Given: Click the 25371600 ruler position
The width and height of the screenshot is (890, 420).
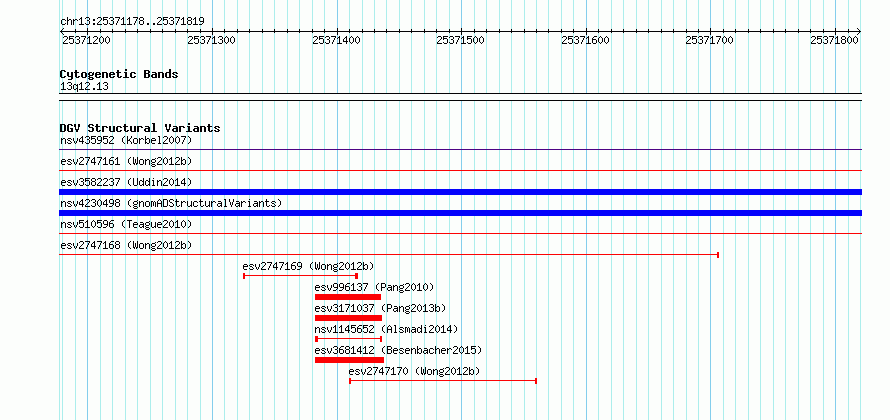Looking at the screenshot, I should coord(586,40).
